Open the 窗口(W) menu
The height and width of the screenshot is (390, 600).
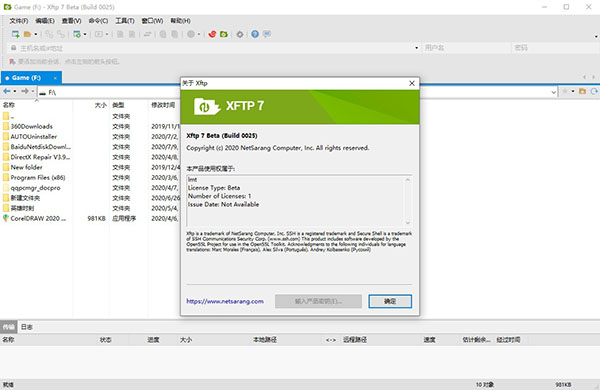[x=152, y=21]
